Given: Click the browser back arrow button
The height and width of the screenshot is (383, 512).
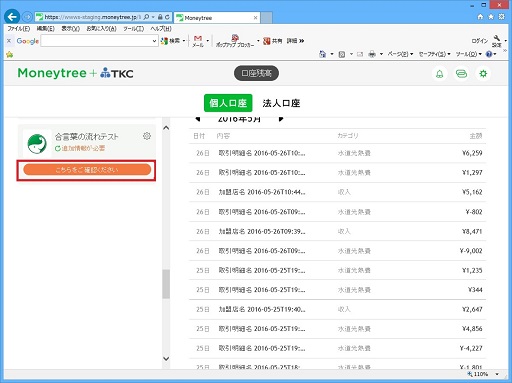Looking at the screenshot, I should tap(12, 17).
